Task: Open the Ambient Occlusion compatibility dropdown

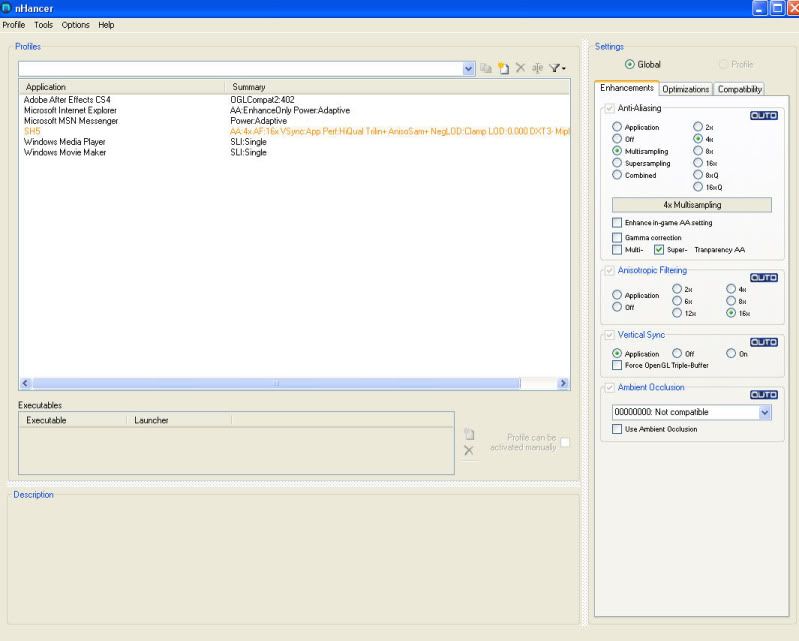Action: [x=765, y=412]
